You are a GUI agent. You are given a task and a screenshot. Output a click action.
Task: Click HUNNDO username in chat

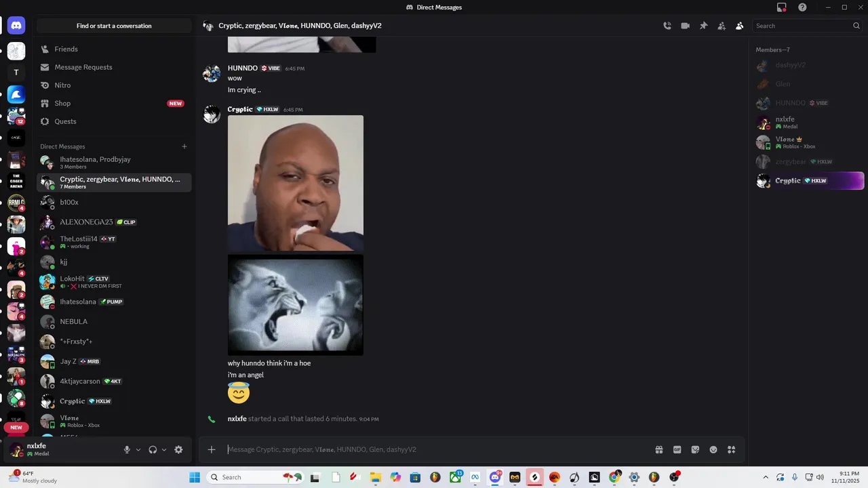[242, 68]
